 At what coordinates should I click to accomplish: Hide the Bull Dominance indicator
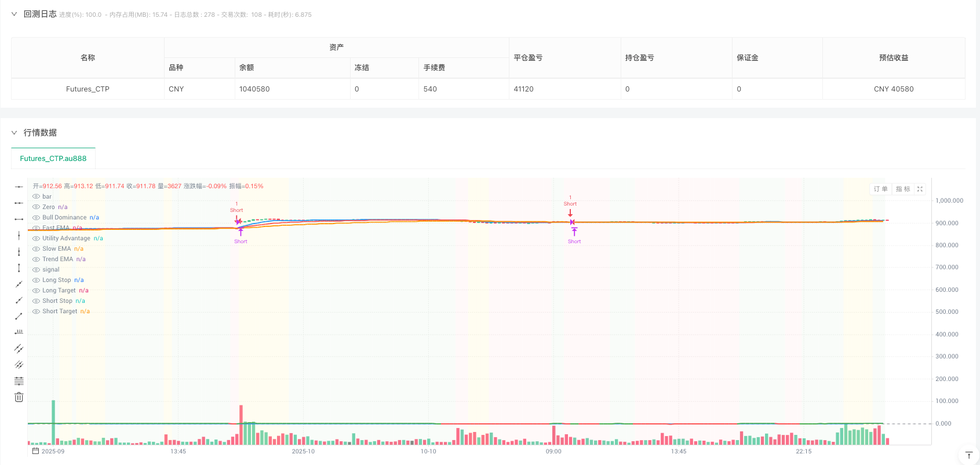pyautogui.click(x=37, y=218)
